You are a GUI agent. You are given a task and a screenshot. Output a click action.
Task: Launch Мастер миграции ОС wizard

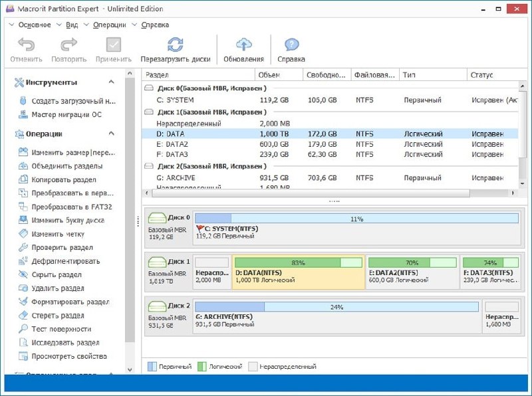pyautogui.click(x=66, y=114)
